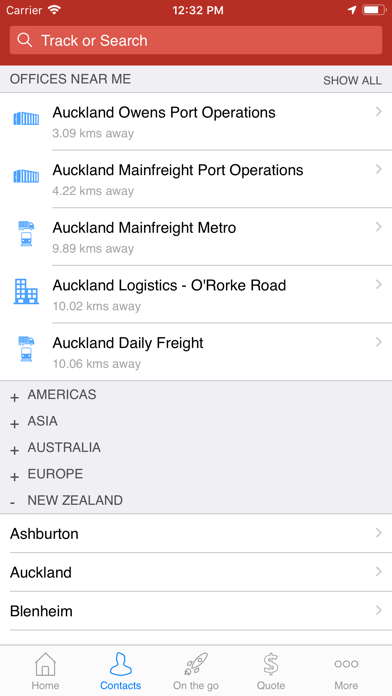This screenshot has width=392, height=696.
Task: Select the Contacts tab
Action: pos(120,671)
